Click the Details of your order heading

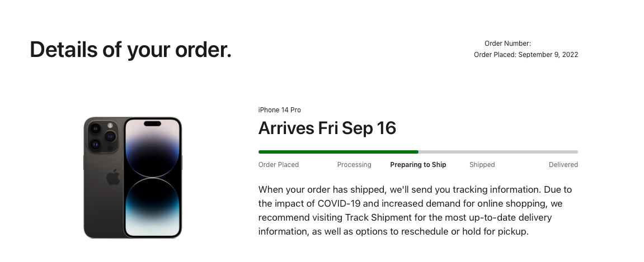click(130, 50)
